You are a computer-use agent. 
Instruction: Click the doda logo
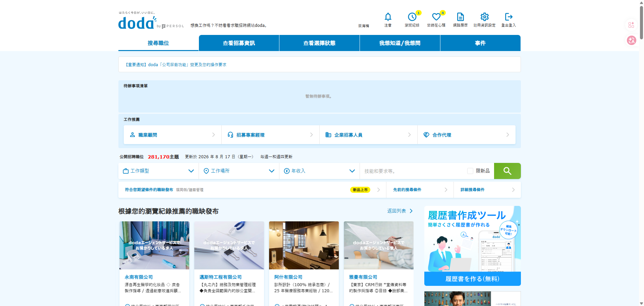(137, 23)
